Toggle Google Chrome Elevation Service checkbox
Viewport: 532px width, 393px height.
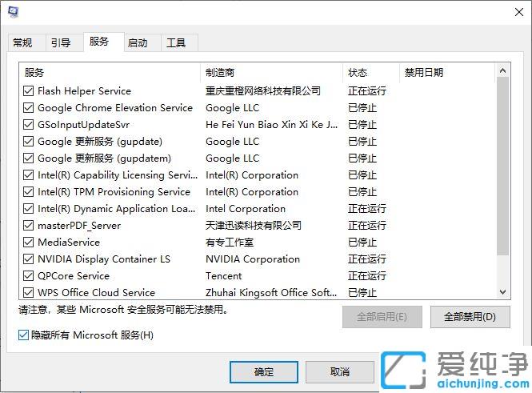pyautogui.click(x=29, y=108)
